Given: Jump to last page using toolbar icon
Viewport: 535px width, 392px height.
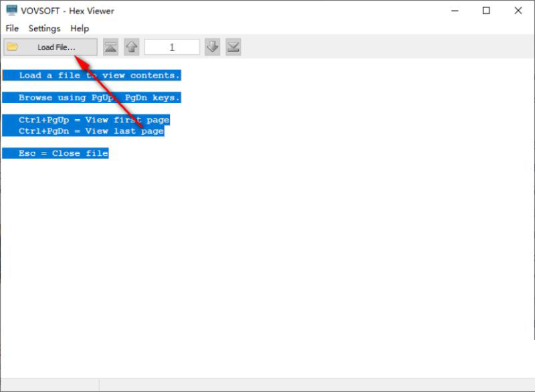Looking at the screenshot, I should [x=233, y=47].
